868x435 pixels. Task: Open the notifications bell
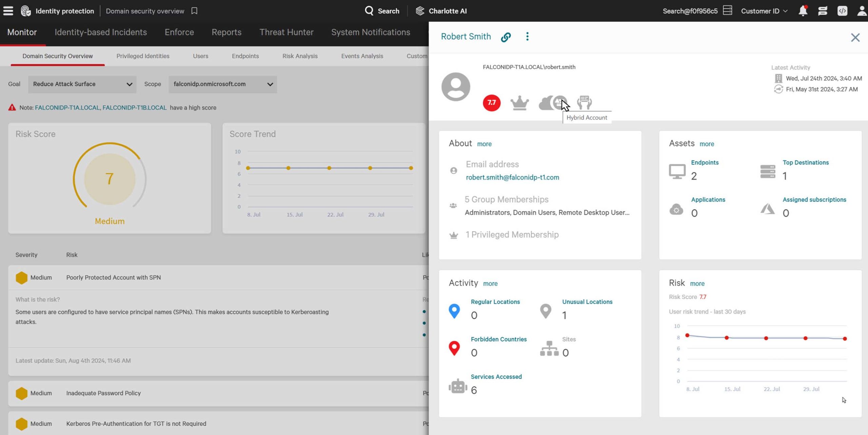click(x=803, y=11)
